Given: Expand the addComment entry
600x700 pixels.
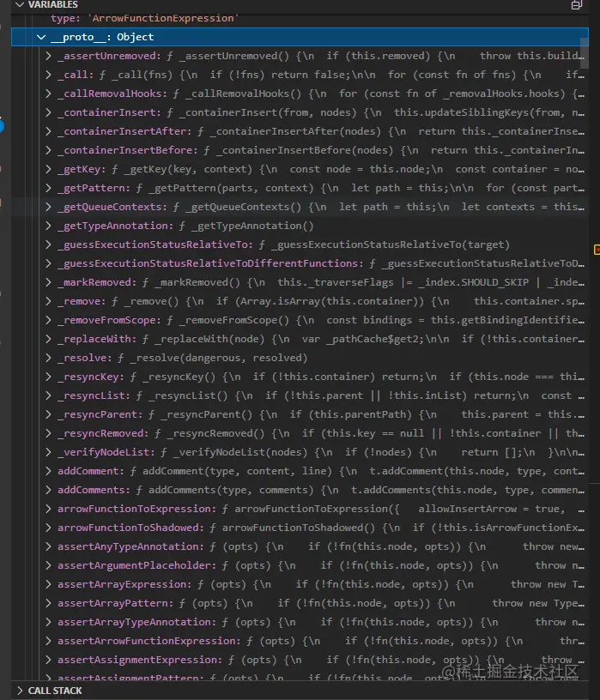Looking at the screenshot, I should (x=48, y=471).
